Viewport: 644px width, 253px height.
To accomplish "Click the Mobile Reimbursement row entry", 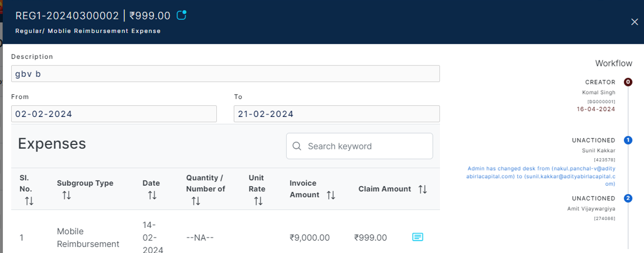I will pos(225,237).
